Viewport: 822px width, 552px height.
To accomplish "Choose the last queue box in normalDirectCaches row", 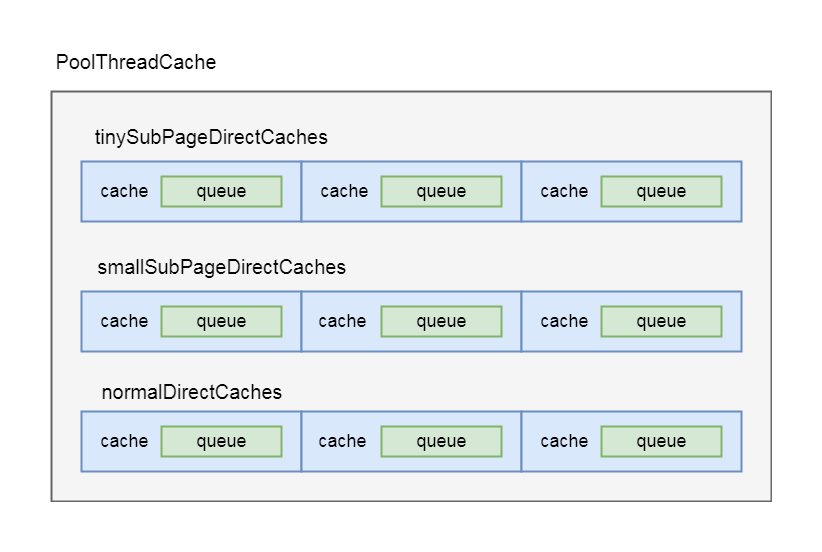I will (661, 441).
